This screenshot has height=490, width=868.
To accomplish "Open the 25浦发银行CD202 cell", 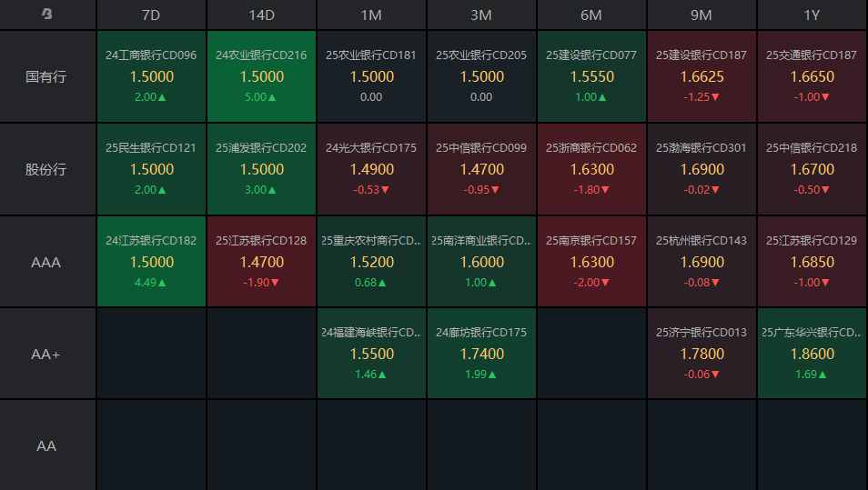I will tap(261, 169).
